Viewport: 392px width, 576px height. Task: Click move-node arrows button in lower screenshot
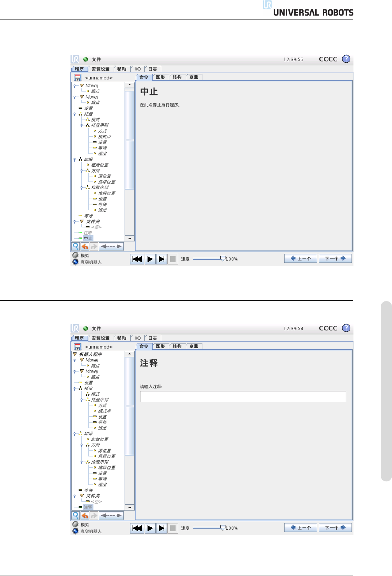(111, 515)
